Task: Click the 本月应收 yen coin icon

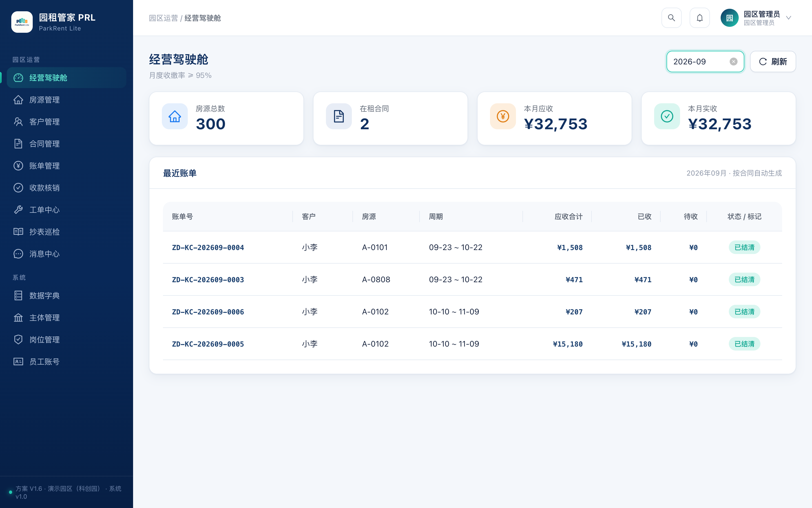Action: click(503, 116)
